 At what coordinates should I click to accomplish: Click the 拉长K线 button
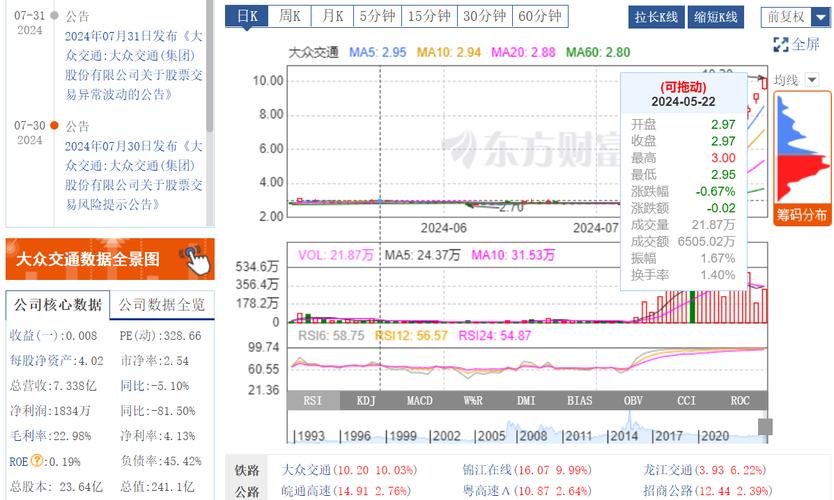(656, 17)
